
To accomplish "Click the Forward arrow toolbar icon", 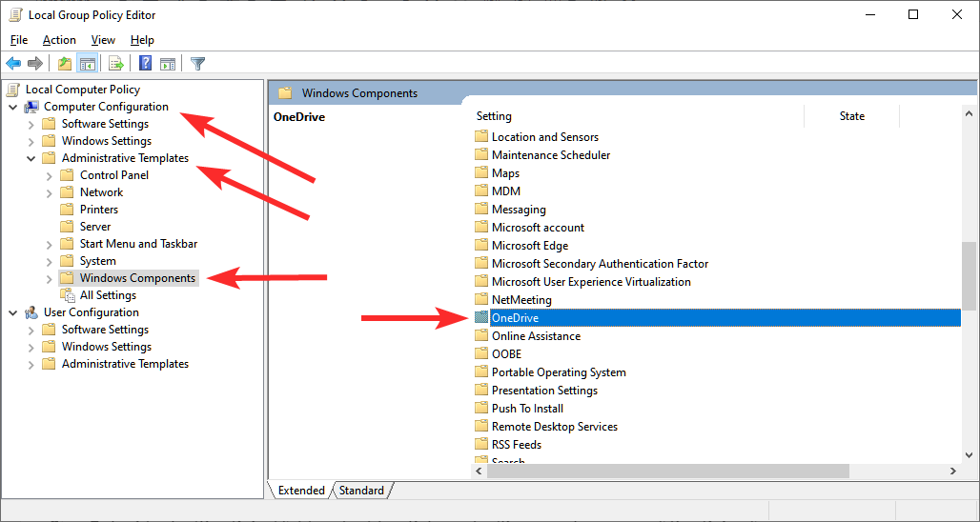I will [35, 63].
